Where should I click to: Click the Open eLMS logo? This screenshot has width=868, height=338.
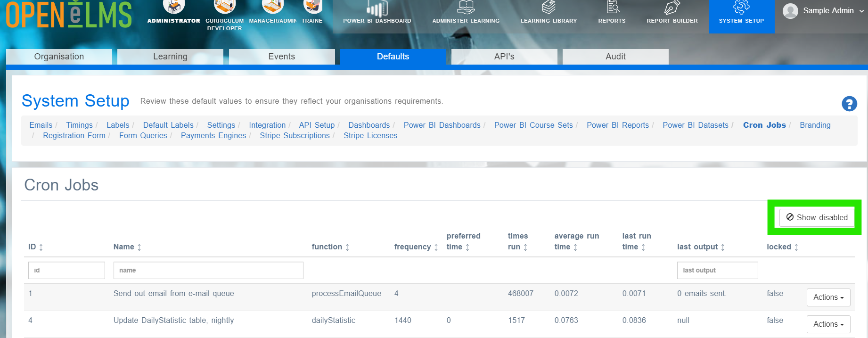pyautogui.click(x=69, y=15)
